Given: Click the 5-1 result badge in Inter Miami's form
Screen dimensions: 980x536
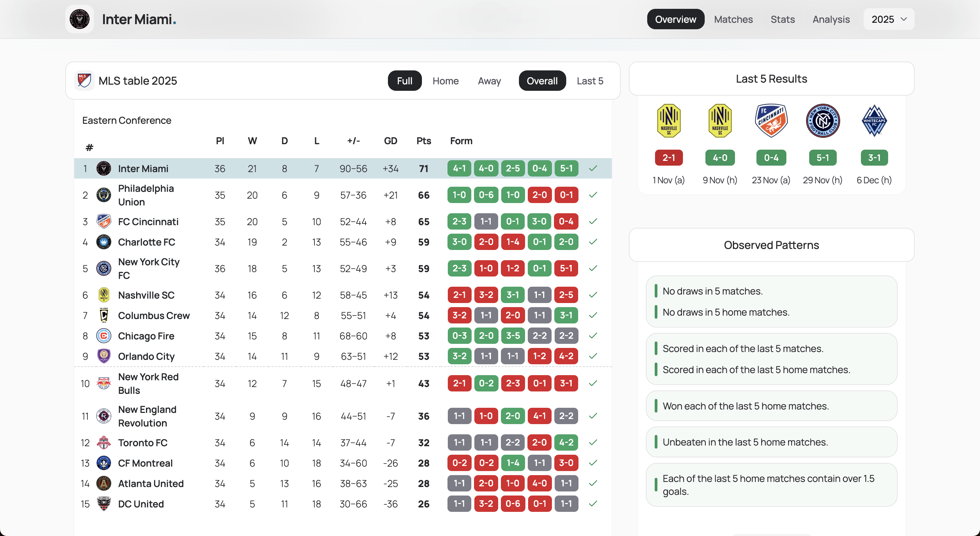Looking at the screenshot, I should point(566,168).
